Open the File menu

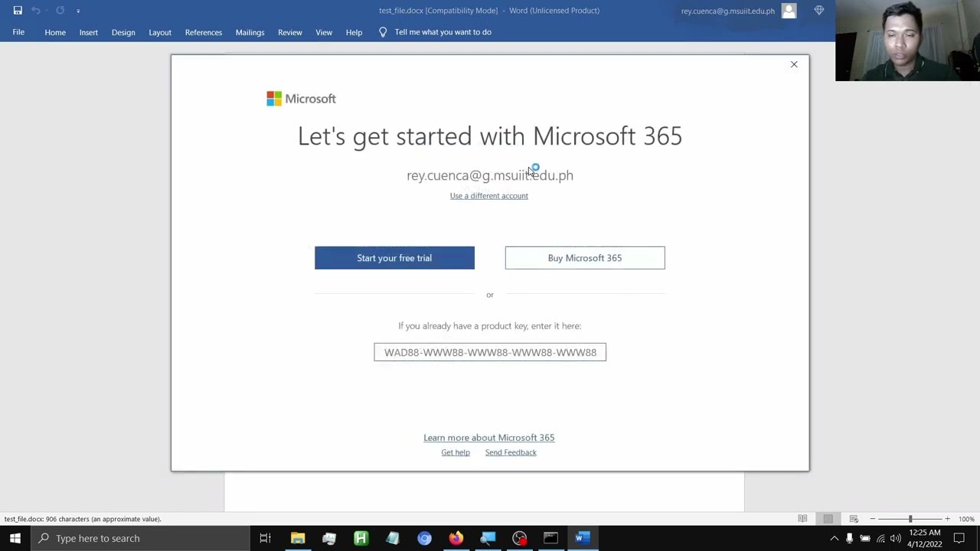18,32
